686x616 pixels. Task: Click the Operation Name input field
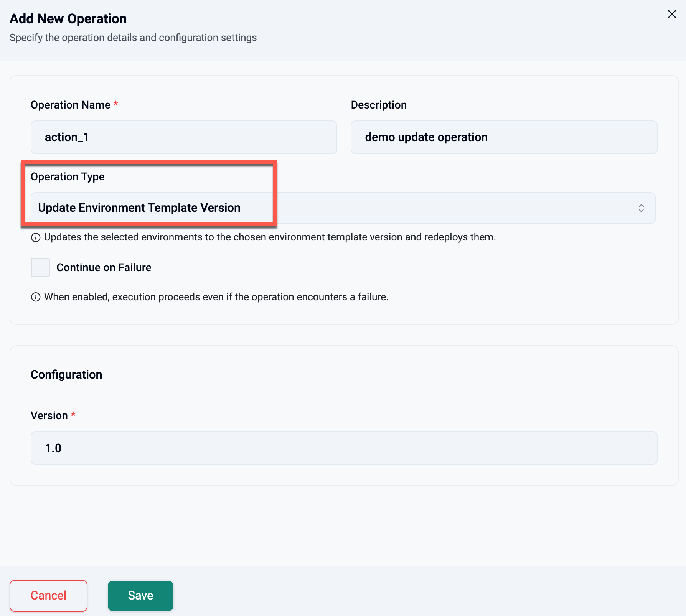184,137
